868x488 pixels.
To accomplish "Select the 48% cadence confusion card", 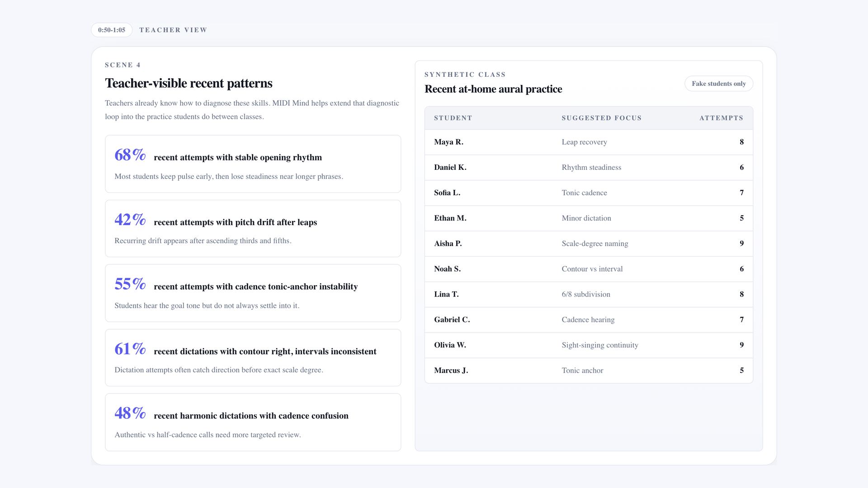I will pos(253,422).
